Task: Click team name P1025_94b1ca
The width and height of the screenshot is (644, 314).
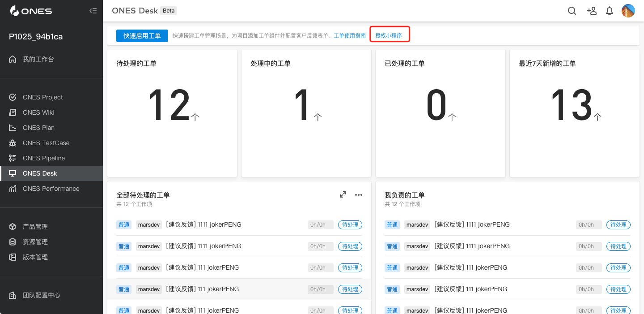Action: [x=36, y=37]
